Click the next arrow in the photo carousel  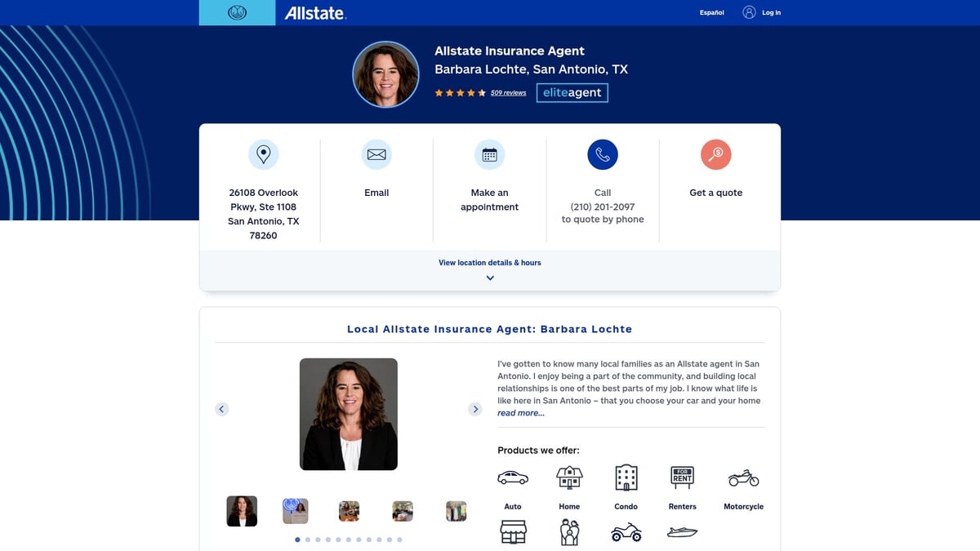click(475, 408)
